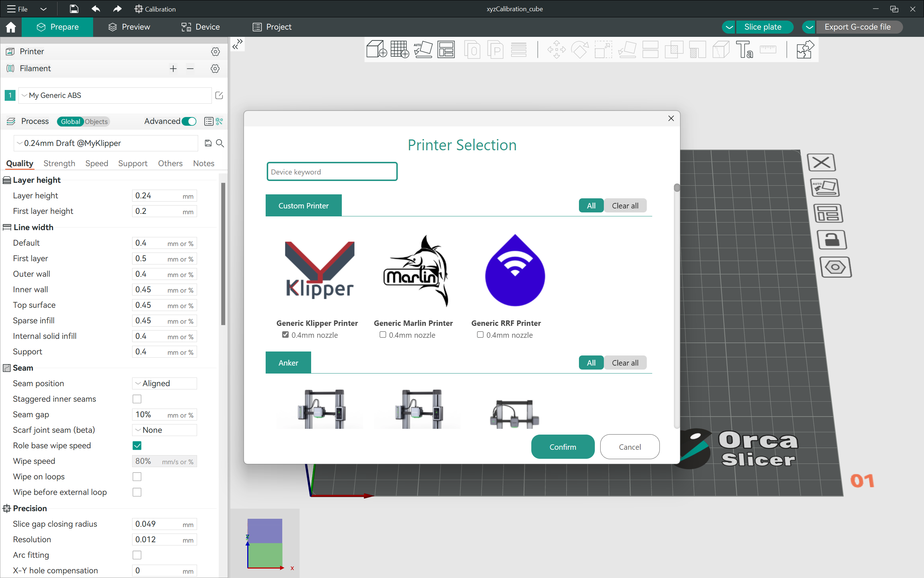Click the Home icon
924x578 pixels.
point(11,27)
